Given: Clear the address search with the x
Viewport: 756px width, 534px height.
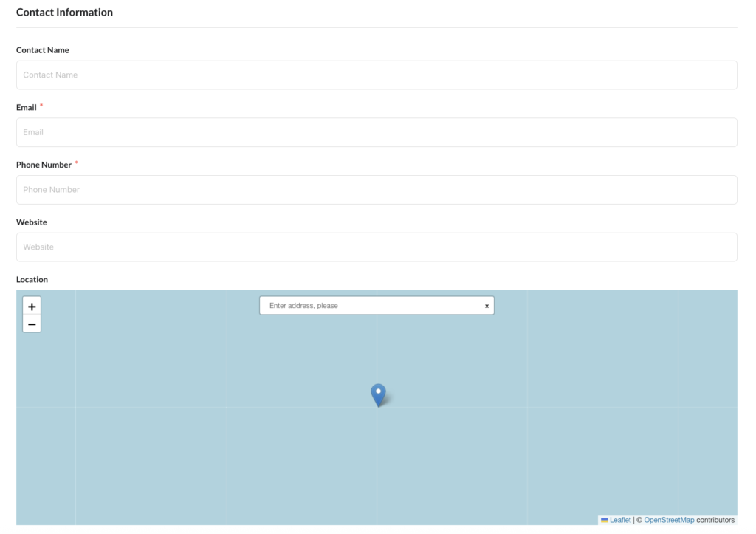Looking at the screenshot, I should pyautogui.click(x=487, y=306).
